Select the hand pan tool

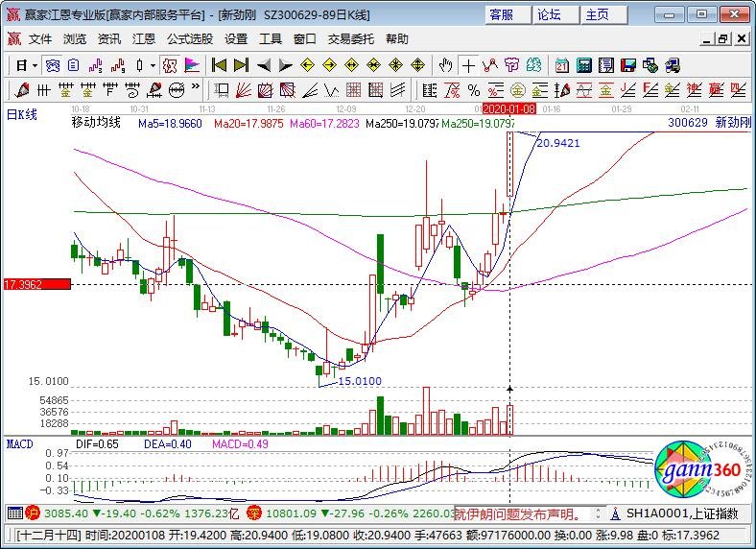pyautogui.click(x=445, y=65)
